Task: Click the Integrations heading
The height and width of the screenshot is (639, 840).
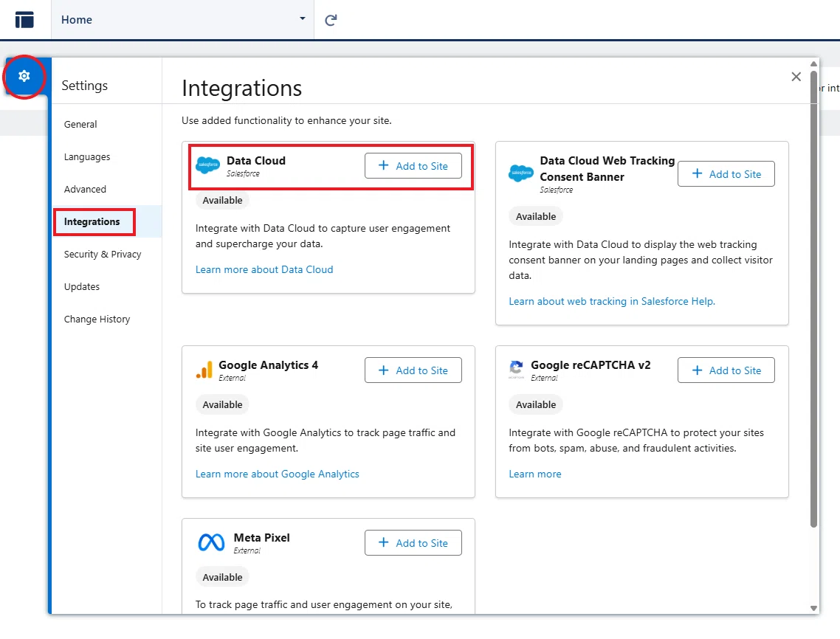Action: (x=241, y=89)
